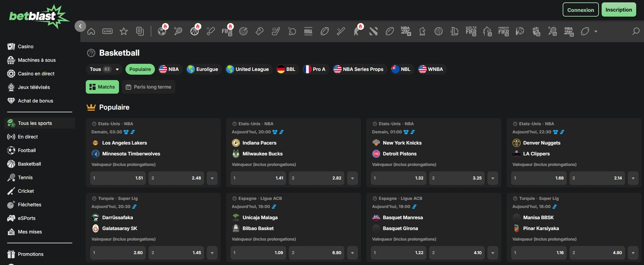Open the home icon in sports toolbar

pos(91,32)
